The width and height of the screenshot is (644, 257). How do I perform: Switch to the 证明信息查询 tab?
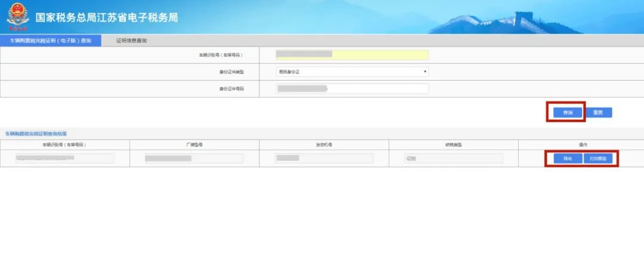click(x=131, y=41)
